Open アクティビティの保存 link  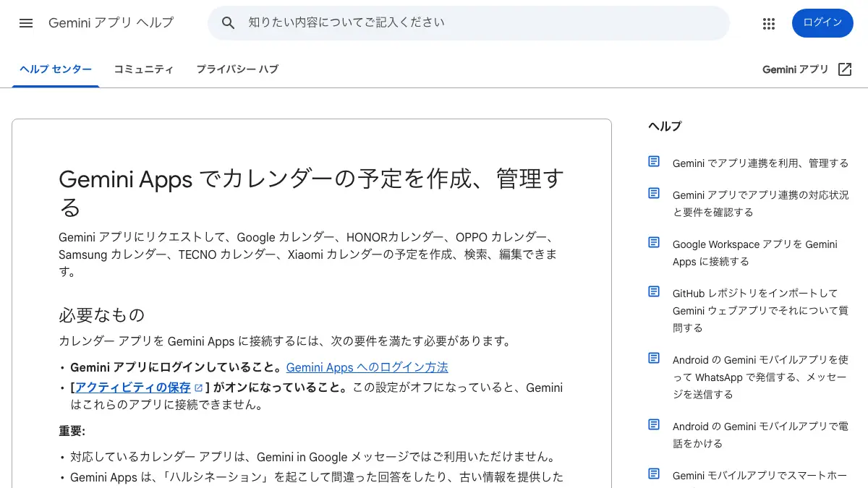click(x=138, y=388)
